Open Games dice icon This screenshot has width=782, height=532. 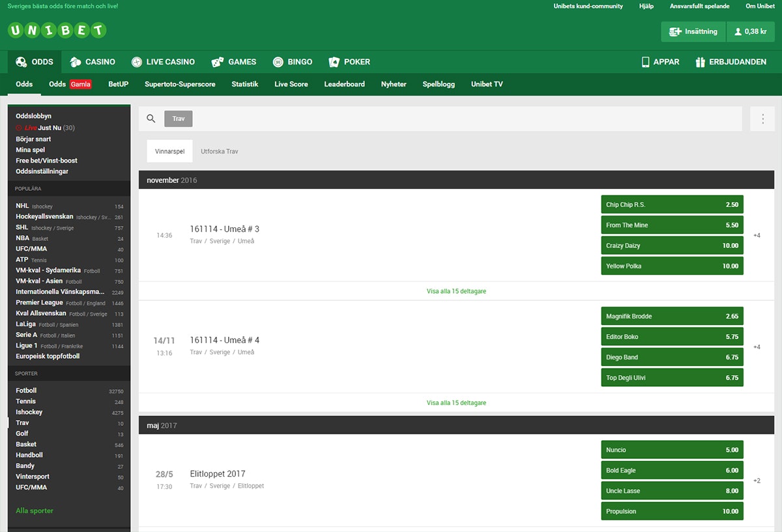pos(218,62)
